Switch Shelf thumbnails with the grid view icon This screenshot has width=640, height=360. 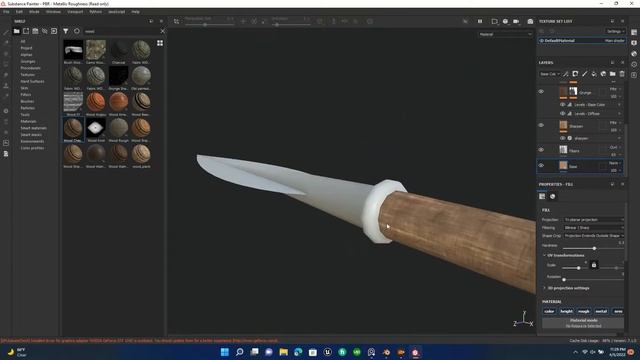160,43
